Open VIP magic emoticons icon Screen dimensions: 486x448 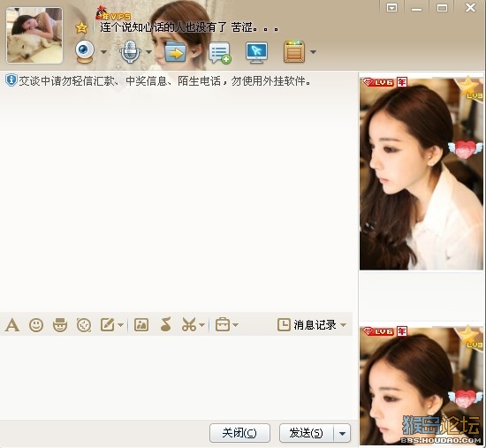pos(60,325)
